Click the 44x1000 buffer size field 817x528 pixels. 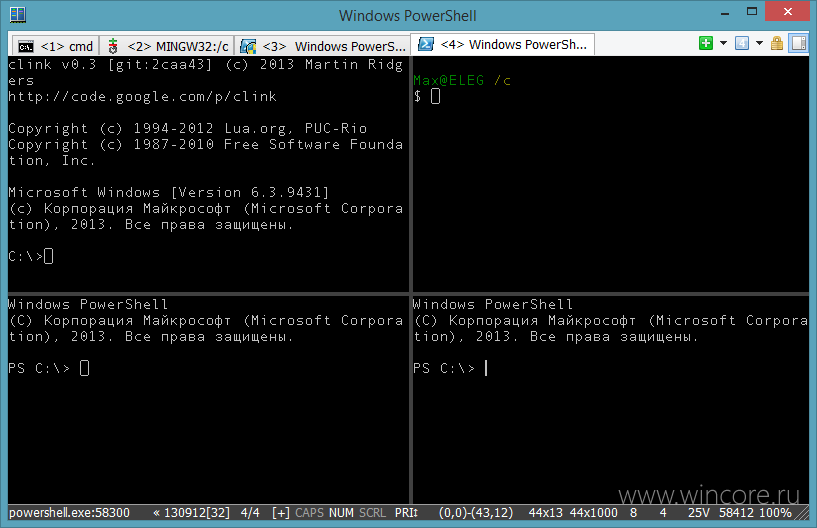coord(593,513)
